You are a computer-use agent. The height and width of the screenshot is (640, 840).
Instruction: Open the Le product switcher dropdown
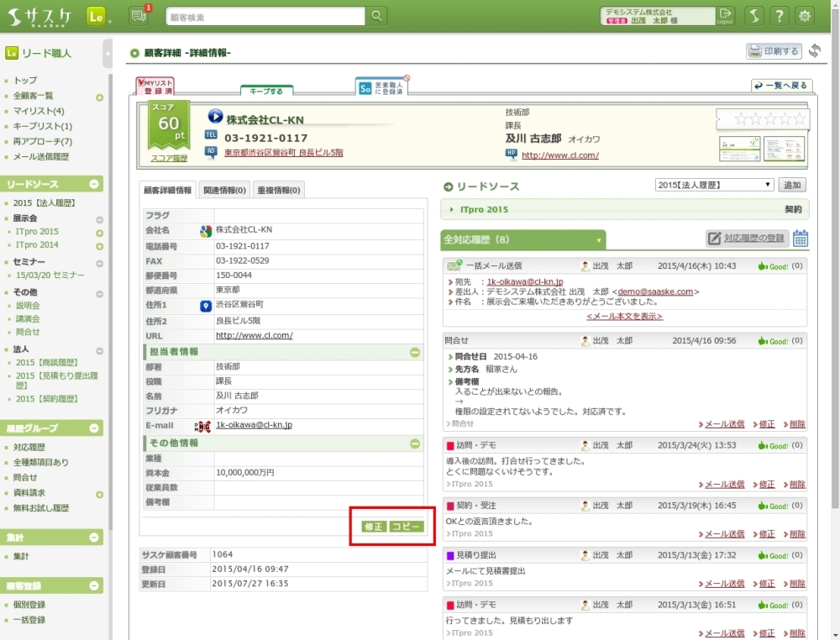[99, 16]
